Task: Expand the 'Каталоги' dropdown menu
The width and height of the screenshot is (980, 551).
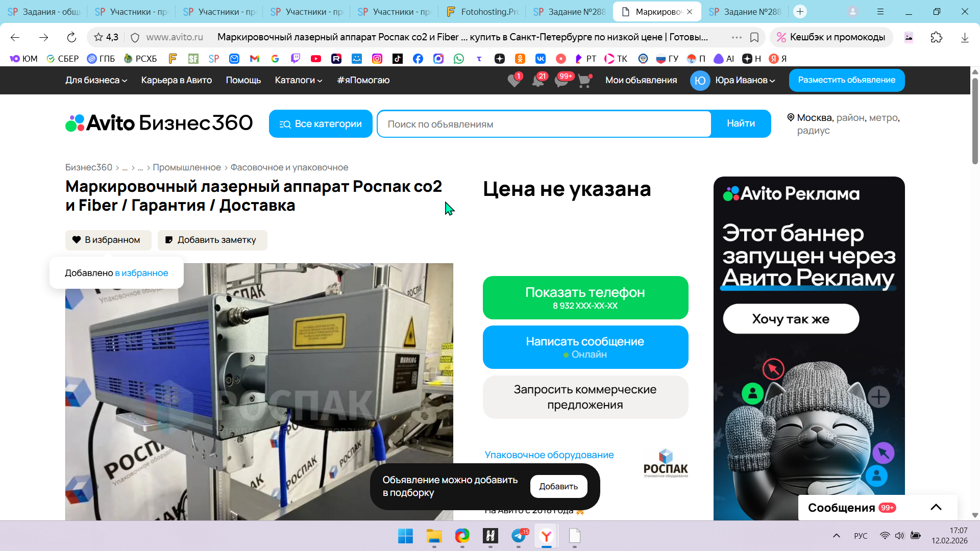Action: (298, 80)
